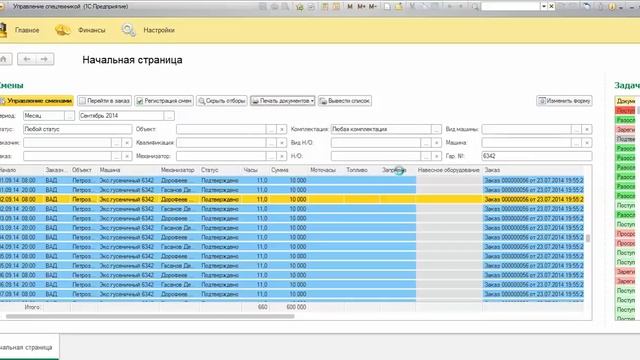The width and height of the screenshot is (640, 360).
Task: Clear the Н.О. filter field
Action: coord(436,156)
